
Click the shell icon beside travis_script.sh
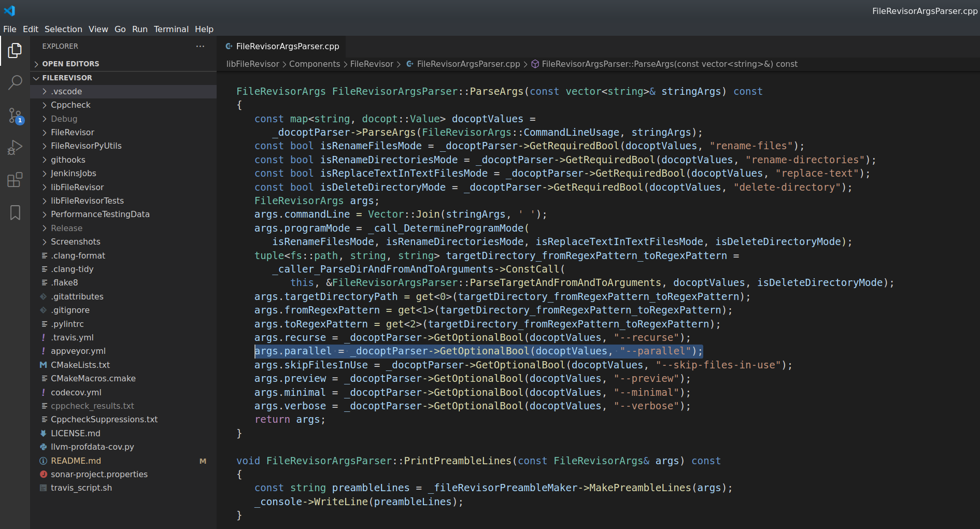pyautogui.click(x=44, y=488)
